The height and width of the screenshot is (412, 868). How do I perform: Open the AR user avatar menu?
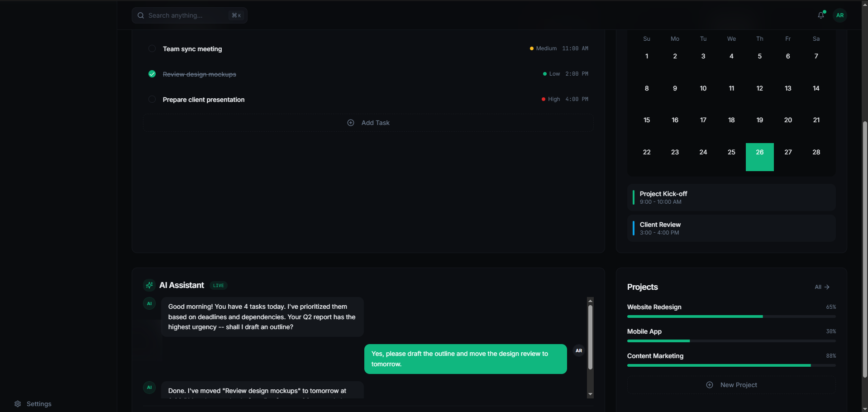[840, 15]
